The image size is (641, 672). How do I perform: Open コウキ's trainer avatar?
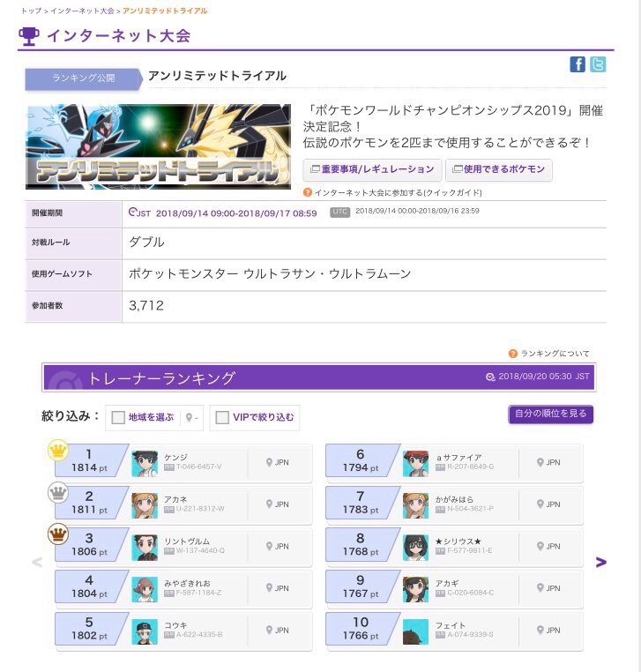145,631
